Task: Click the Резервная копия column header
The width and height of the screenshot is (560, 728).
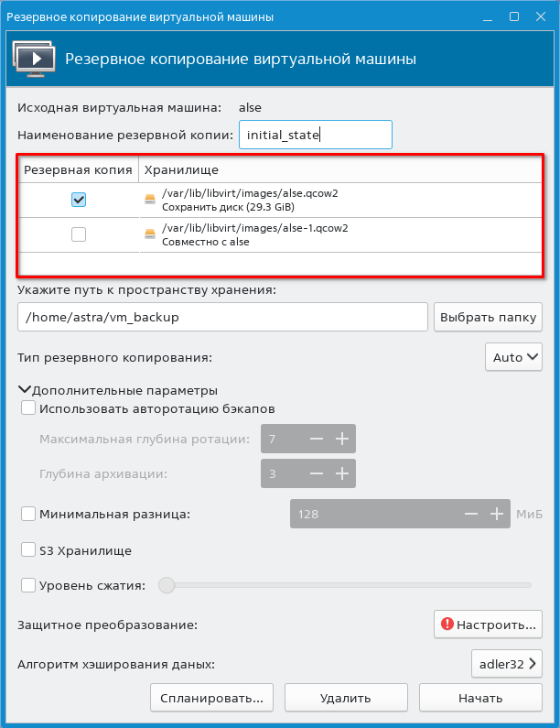Action: click(78, 169)
